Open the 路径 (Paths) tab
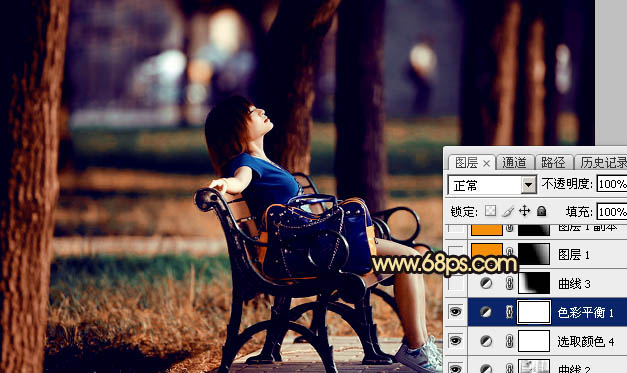 [553, 163]
